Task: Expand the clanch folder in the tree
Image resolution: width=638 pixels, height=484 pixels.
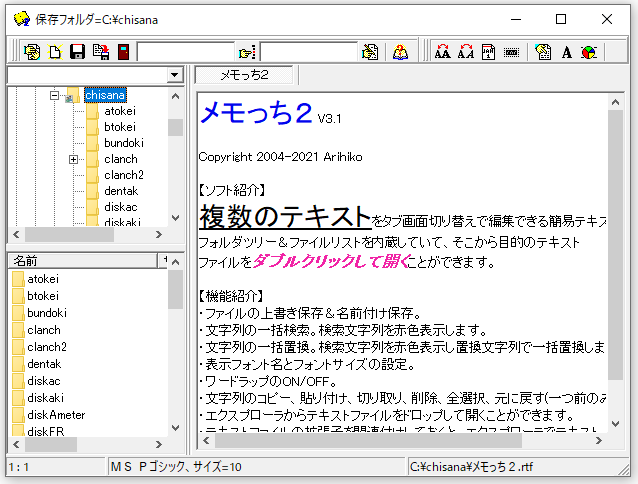Action: 74,159
